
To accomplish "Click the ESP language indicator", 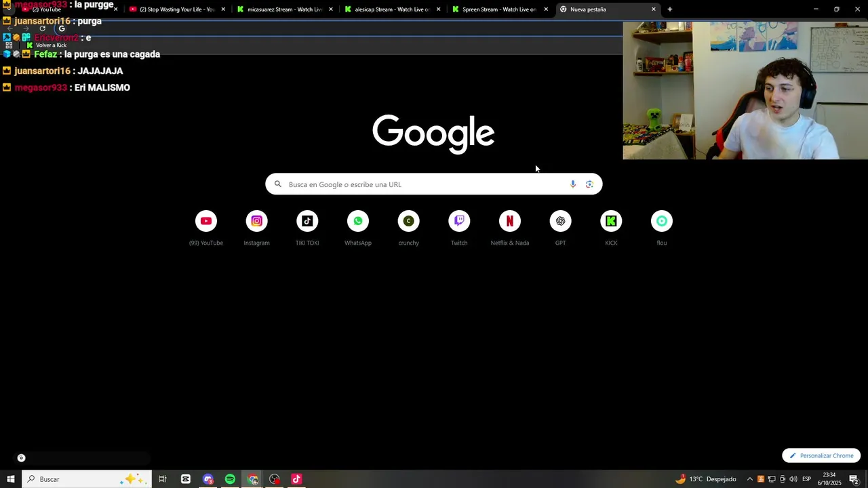I will click(807, 479).
